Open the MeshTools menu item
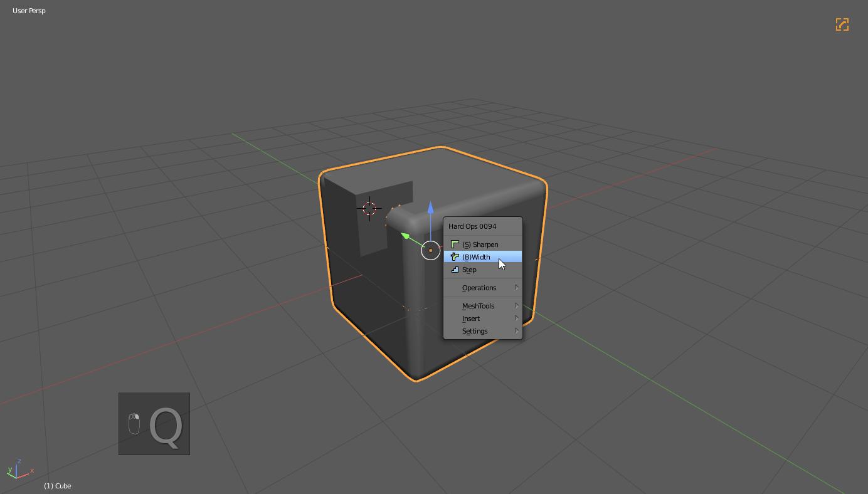868x494 pixels. (478, 306)
